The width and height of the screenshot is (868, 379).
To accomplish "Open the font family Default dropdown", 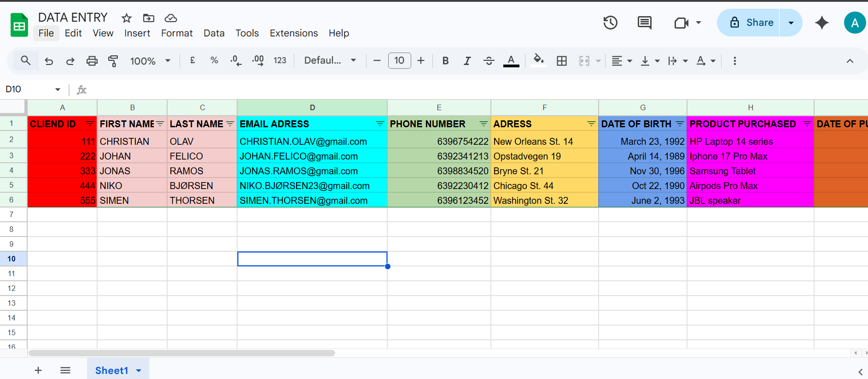I will [330, 60].
